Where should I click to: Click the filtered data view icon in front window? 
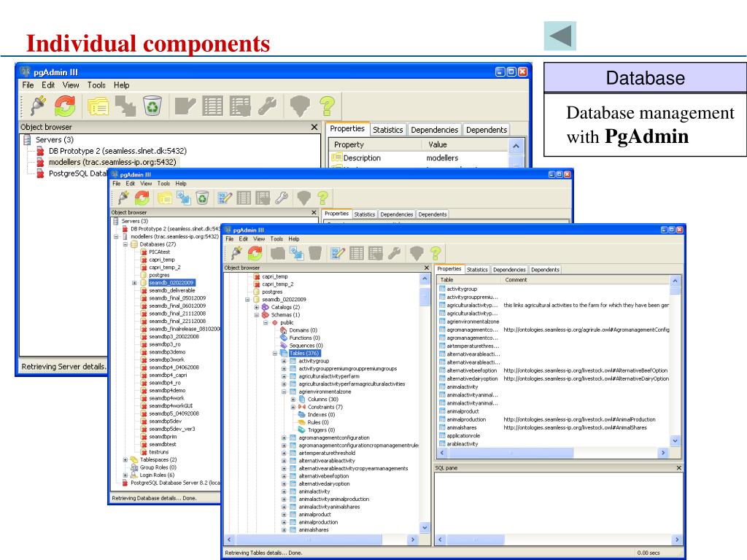pos(376,253)
